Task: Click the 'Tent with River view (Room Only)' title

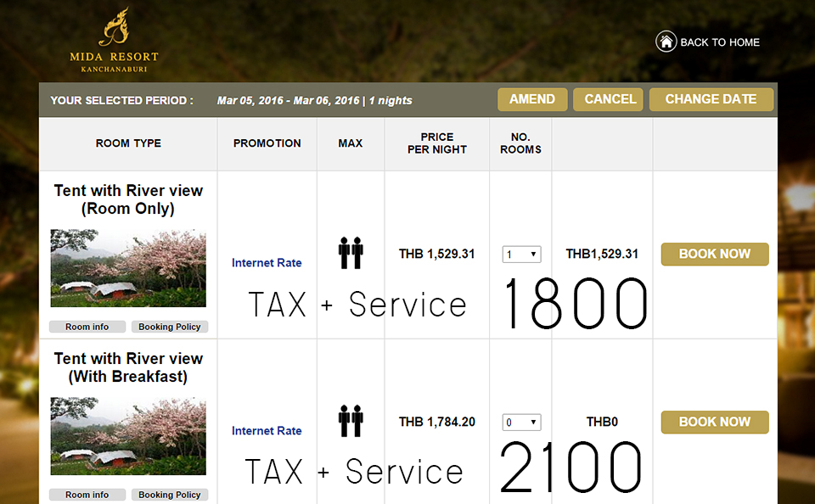Action: click(x=128, y=199)
